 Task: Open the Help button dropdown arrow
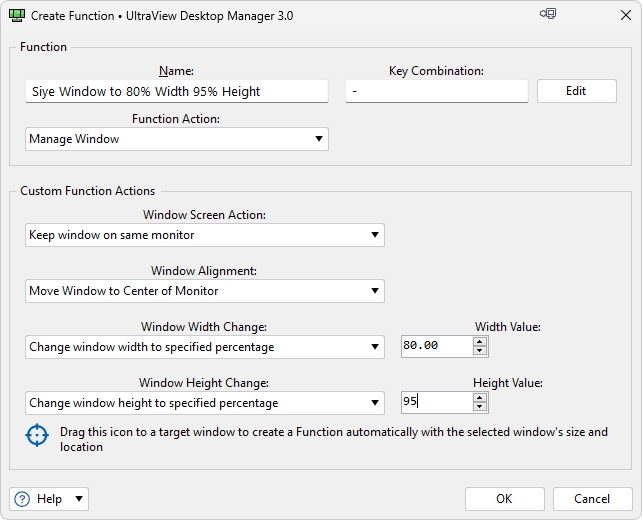coord(79,499)
